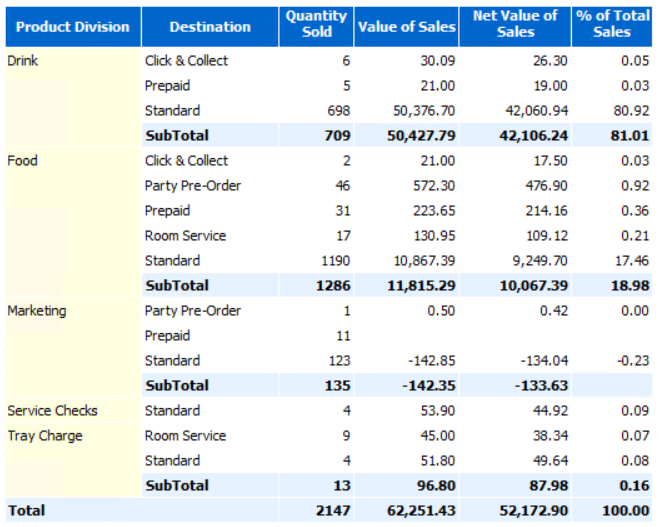Click the Marketing product division label
This screenshot has width=661, height=527.
(37, 311)
